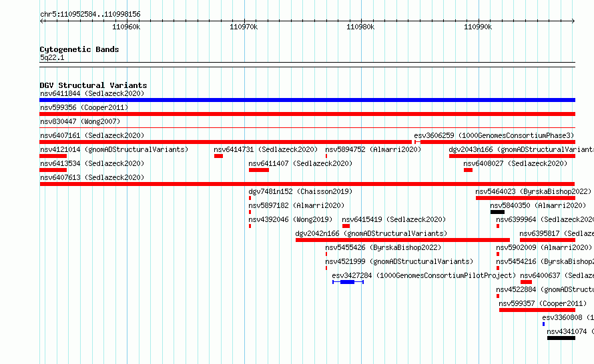Click nsv6411407 (Sedlazeck2020) label
Viewport: 594px width, 364px height.
(300, 163)
